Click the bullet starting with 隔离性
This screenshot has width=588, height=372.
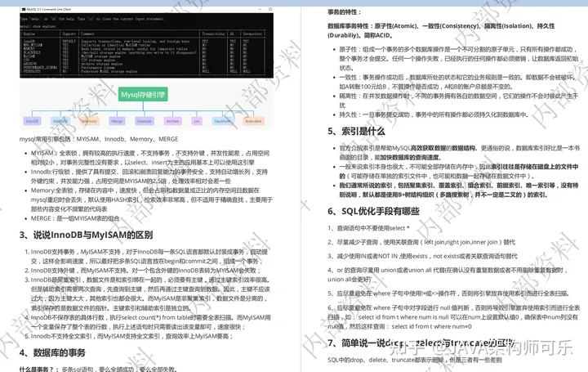pos(459,101)
